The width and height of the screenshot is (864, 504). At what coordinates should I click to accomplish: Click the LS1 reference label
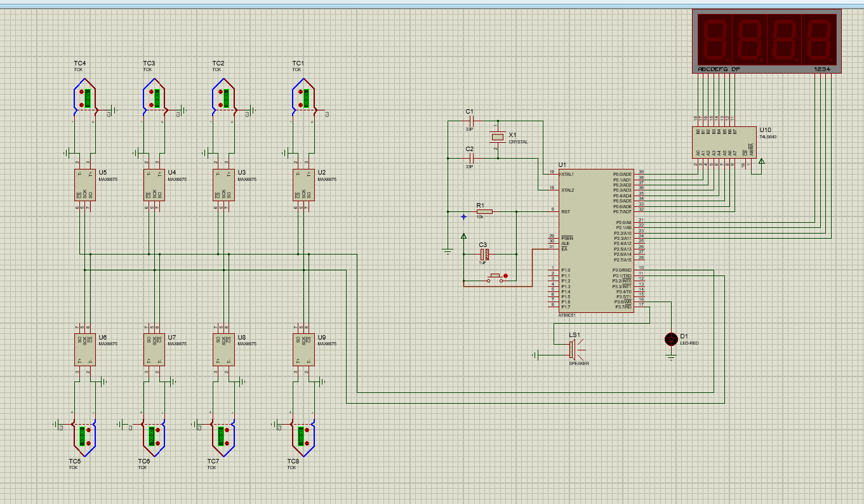pyautogui.click(x=575, y=335)
